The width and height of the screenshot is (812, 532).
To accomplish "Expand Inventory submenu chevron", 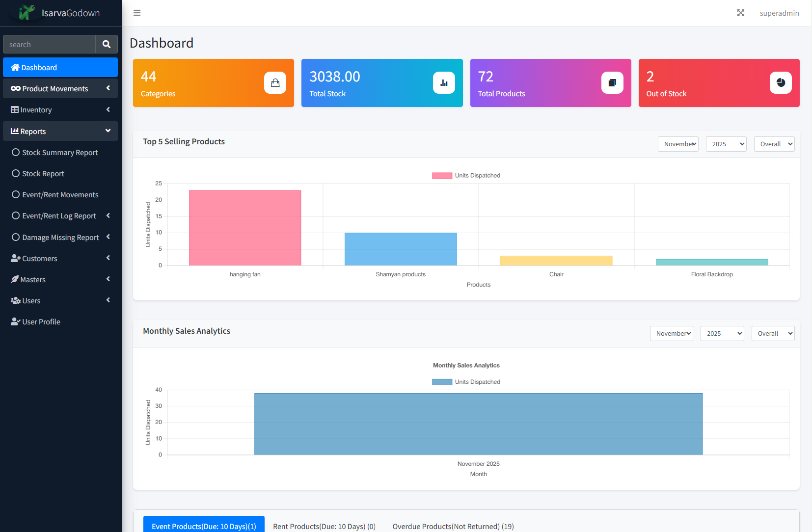I will click(x=108, y=109).
